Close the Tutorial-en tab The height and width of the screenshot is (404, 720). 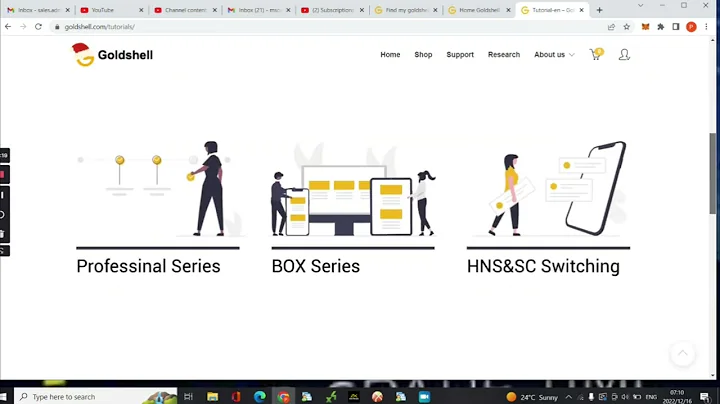click(x=581, y=10)
